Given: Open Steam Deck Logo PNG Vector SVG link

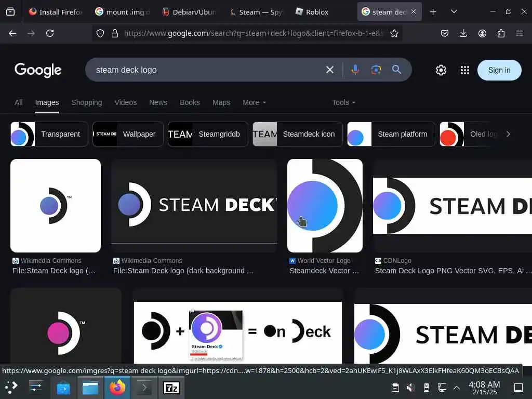Looking at the screenshot, I should tap(453, 271).
